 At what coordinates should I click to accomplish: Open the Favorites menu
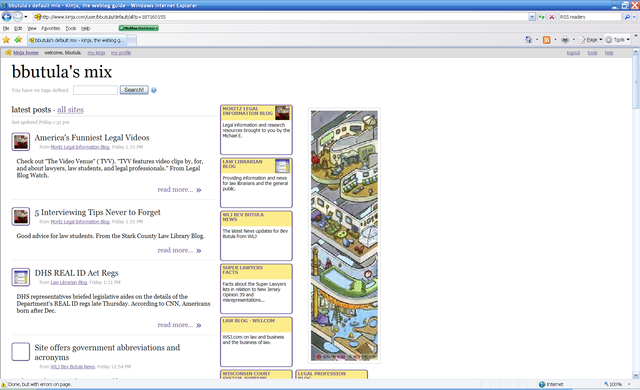coord(51,28)
